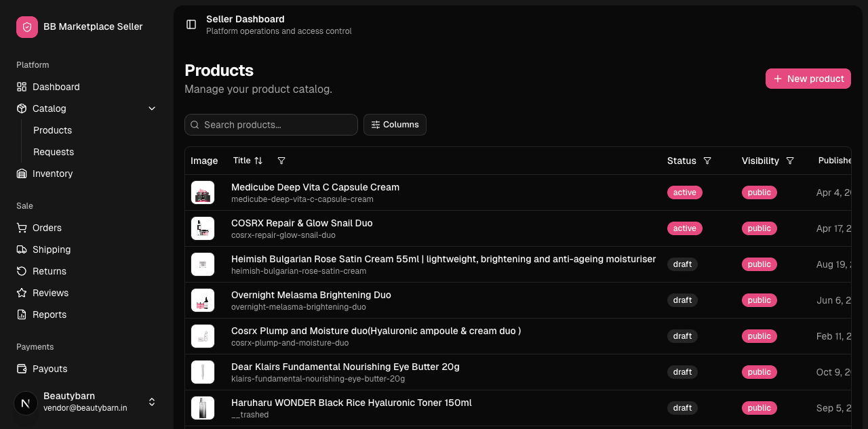Image resolution: width=868 pixels, height=429 pixels.
Task: Click the public badge for Dear Klairs
Action: 759,372
